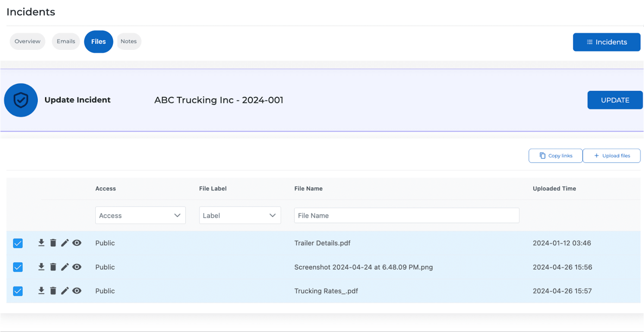Image resolution: width=644 pixels, height=332 pixels.
Task: Click the Copy links button
Action: tap(556, 156)
